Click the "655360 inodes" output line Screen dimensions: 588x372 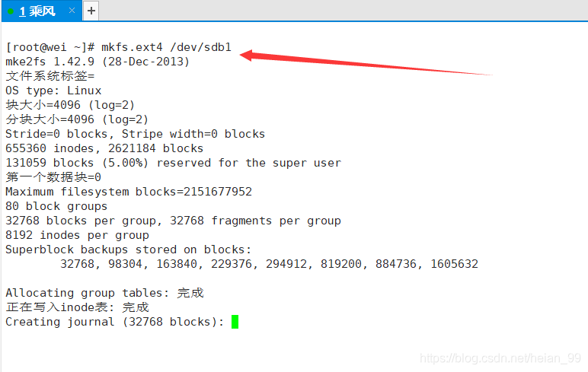104,148
